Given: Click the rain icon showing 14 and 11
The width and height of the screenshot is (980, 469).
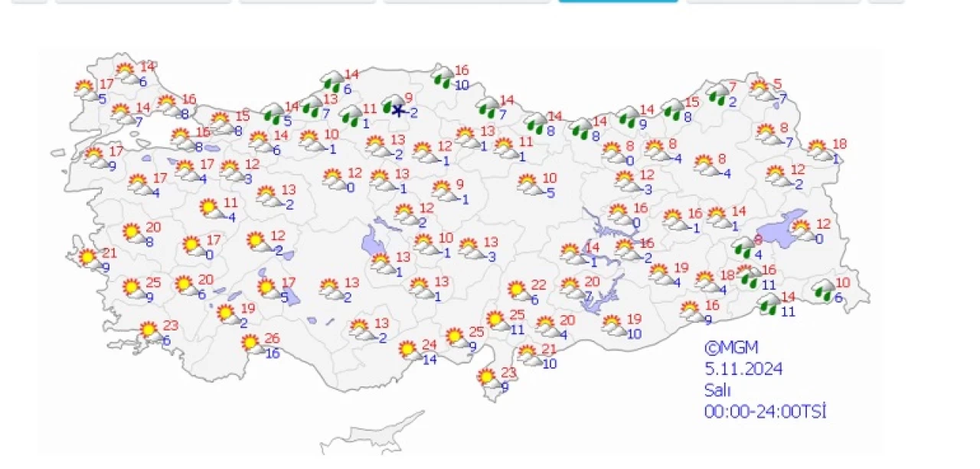Looking at the screenshot, I should (768, 305).
